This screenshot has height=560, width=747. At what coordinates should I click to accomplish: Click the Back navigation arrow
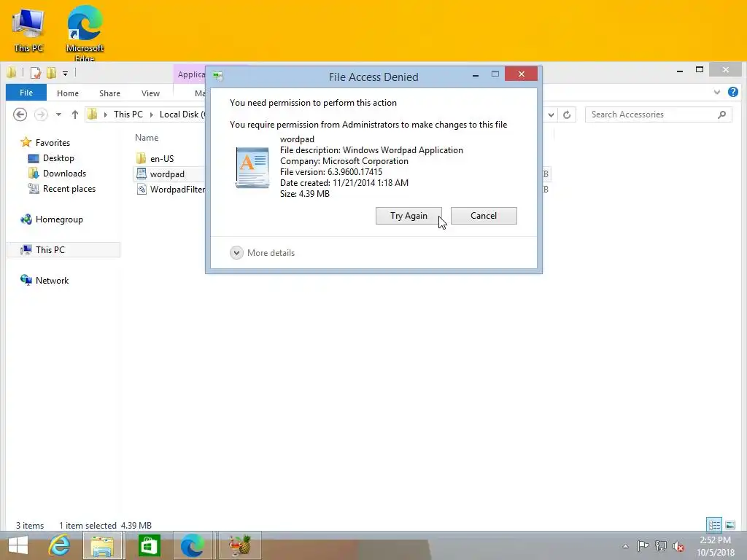(x=20, y=114)
